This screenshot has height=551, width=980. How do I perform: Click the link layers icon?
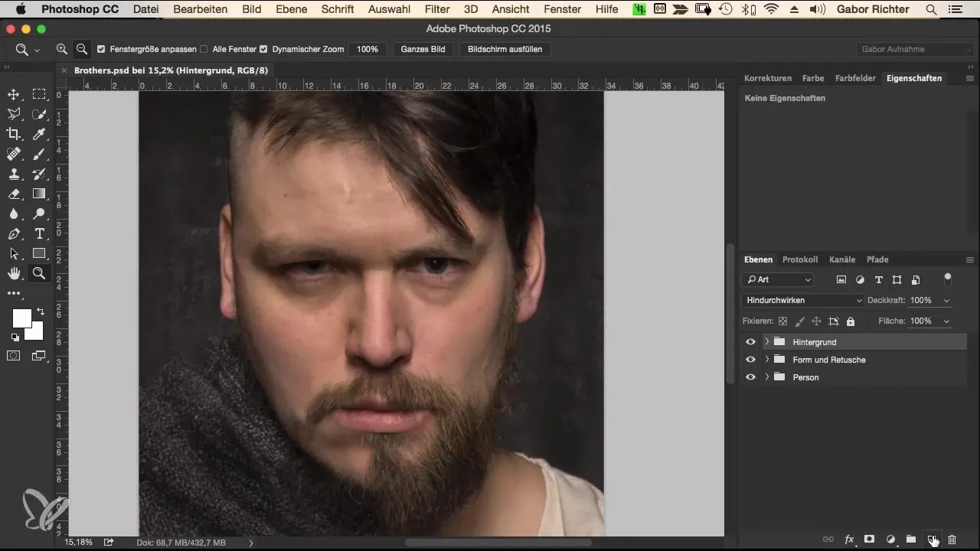click(x=828, y=540)
